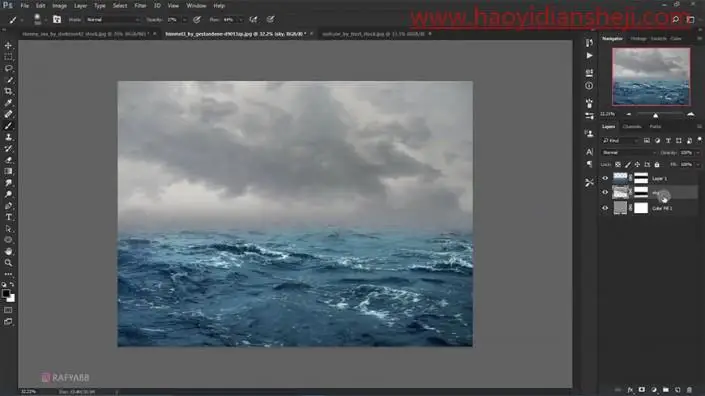Open the layer style fx menu
705x396 pixels.
click(x=630, y=390)
